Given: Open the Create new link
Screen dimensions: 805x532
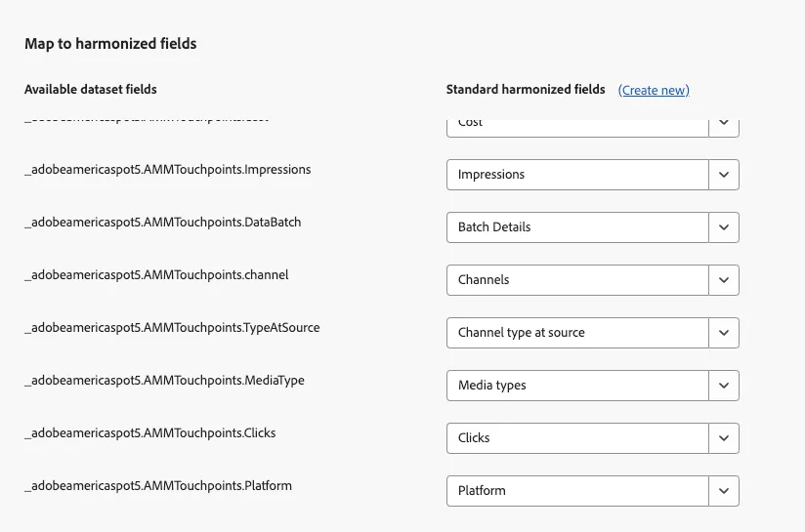Looking at the screenshot, I should [654, 90].
